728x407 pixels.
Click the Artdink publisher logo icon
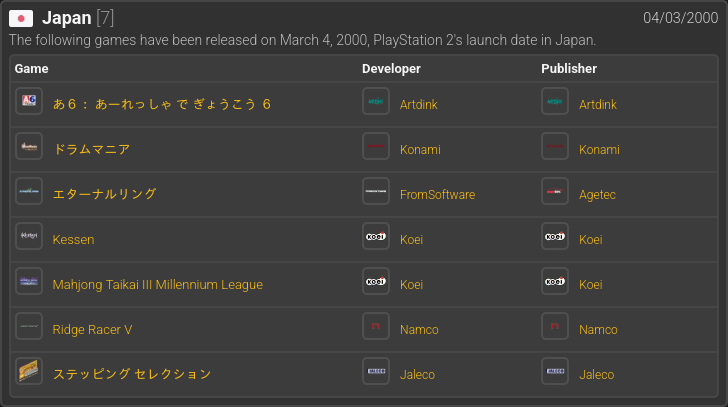pos(555,101)
